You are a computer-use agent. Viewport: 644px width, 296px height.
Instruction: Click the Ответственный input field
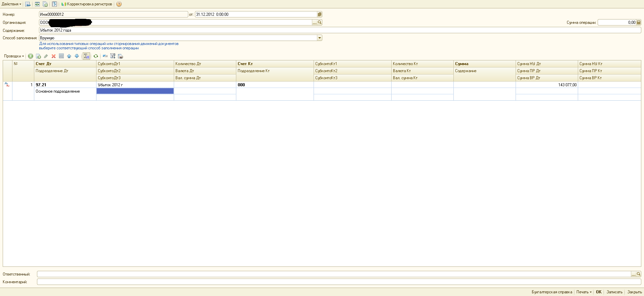pos(334,274)
